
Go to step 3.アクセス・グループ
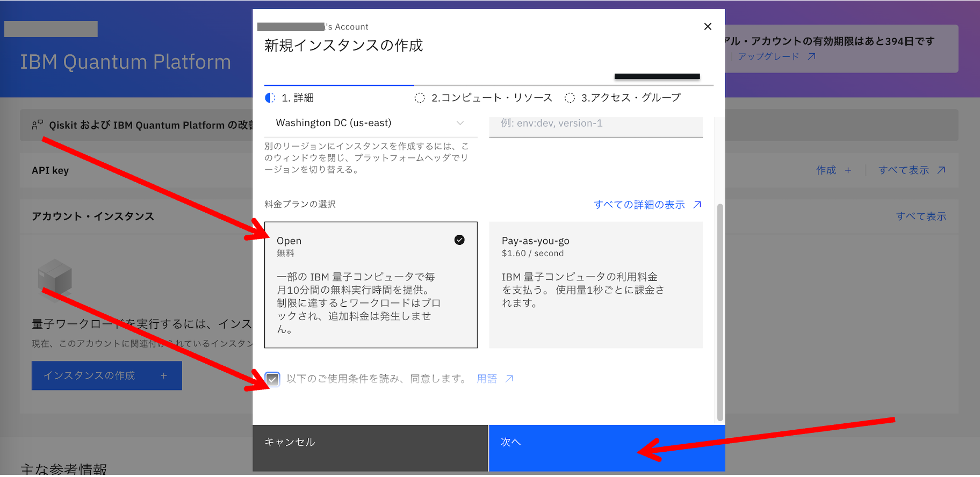point(623,98)
